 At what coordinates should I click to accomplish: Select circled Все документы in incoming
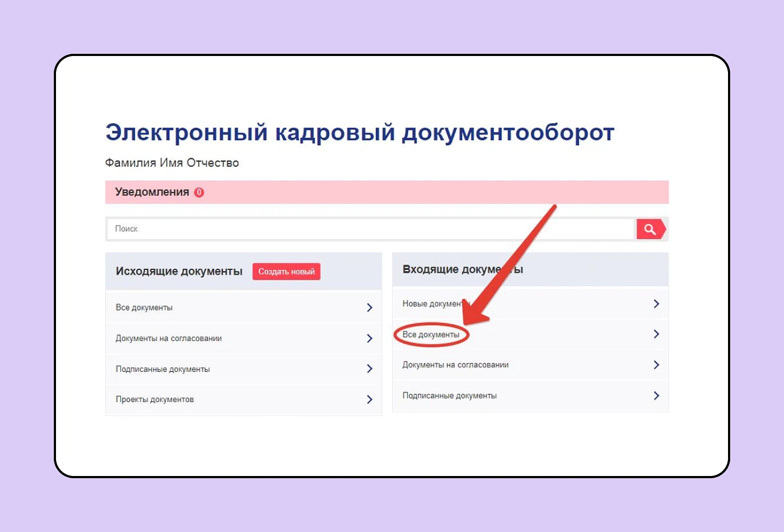tap(431, 334)
